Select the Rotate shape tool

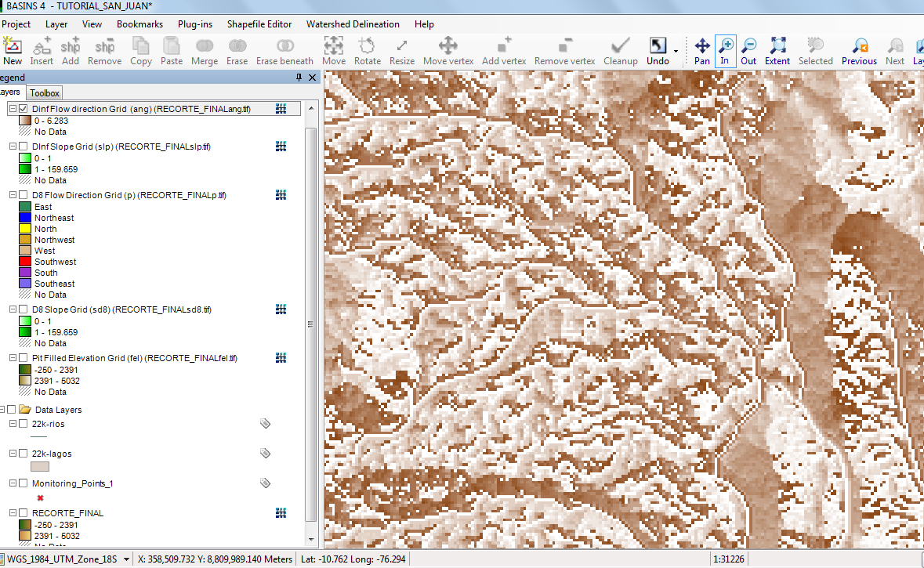coord(367,51)
